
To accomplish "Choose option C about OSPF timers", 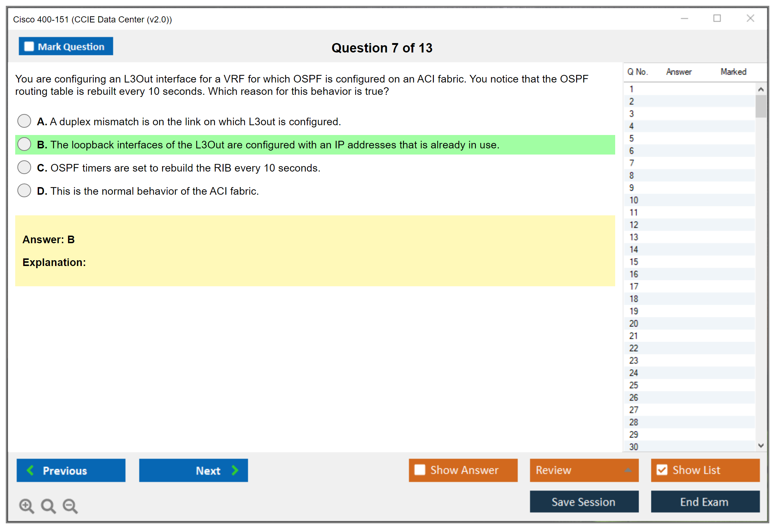I will pos(24,167).
